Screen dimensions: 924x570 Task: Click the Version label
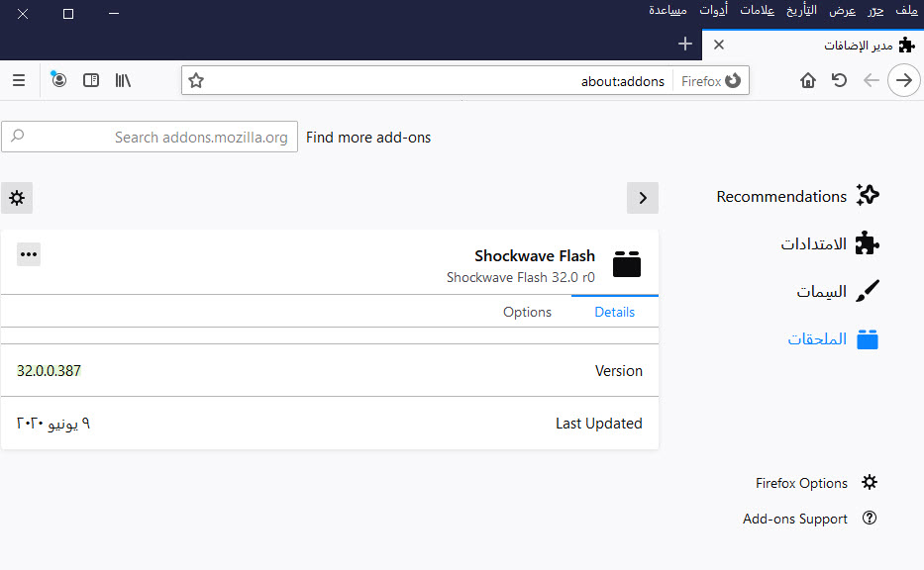point(618,370)
